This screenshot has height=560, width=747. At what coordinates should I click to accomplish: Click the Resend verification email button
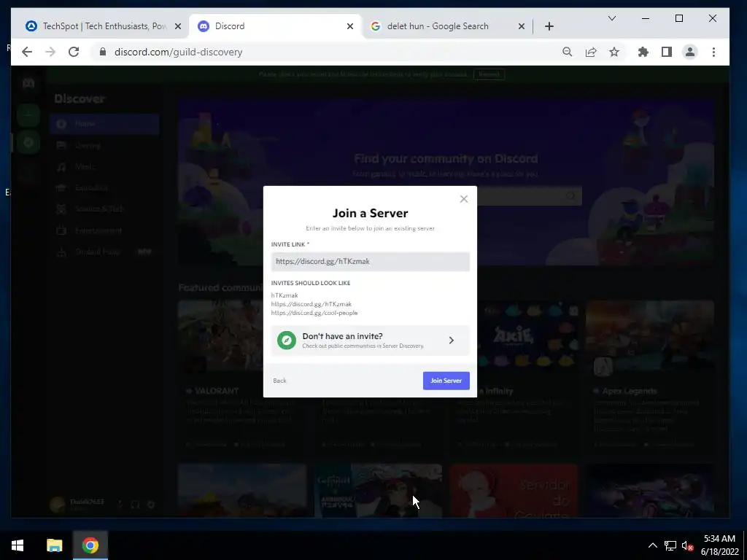[489, 74]
